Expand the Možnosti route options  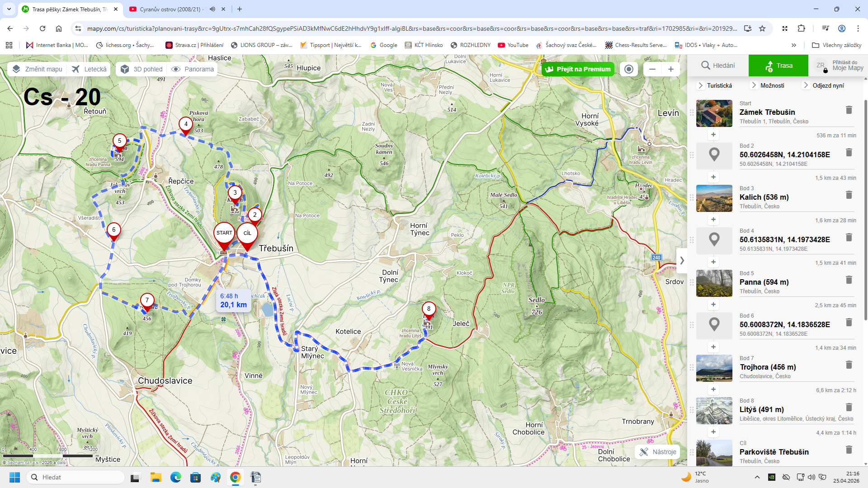[x=768, y=85]
